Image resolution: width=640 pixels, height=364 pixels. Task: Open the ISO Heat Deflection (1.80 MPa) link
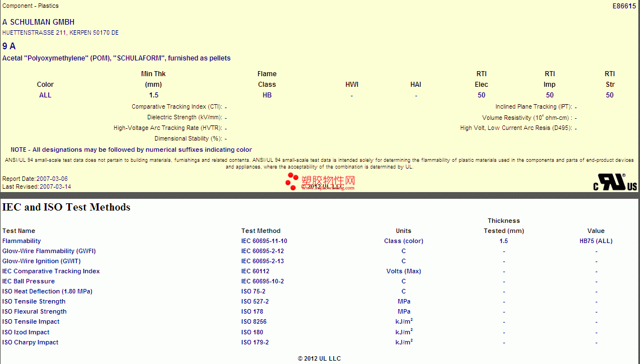tap(48, 291)
